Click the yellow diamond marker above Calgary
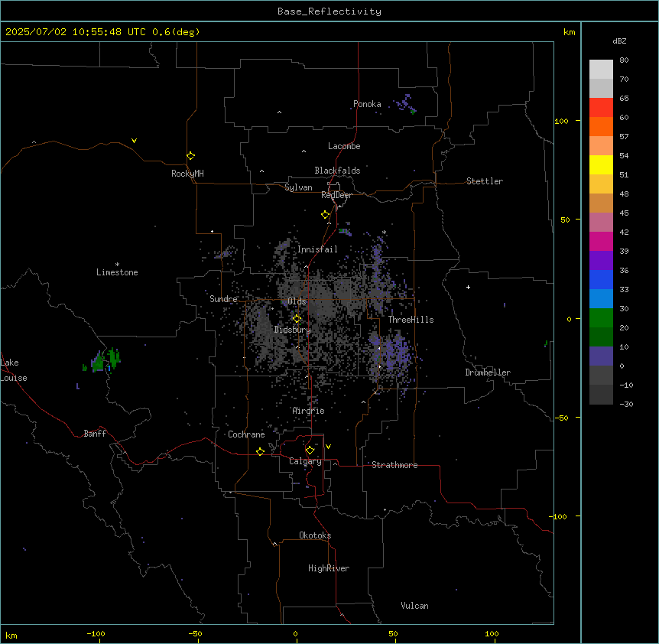Screen dimensions: 659x644 pos(310,450)
